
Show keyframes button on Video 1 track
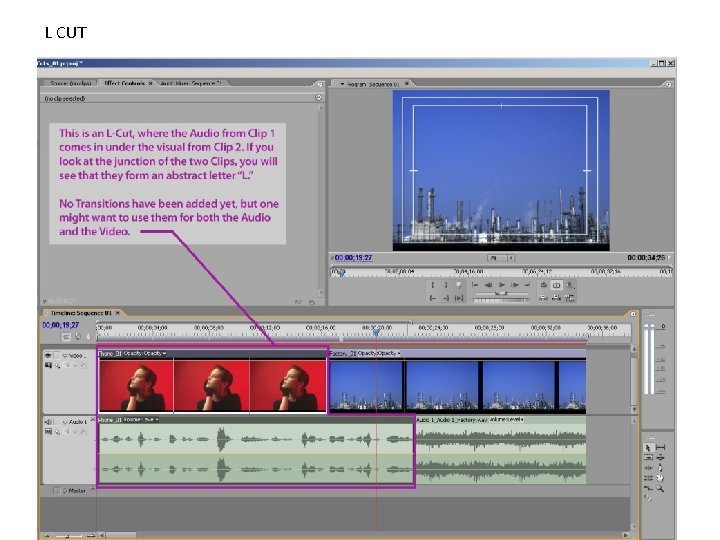click(57, 366)
